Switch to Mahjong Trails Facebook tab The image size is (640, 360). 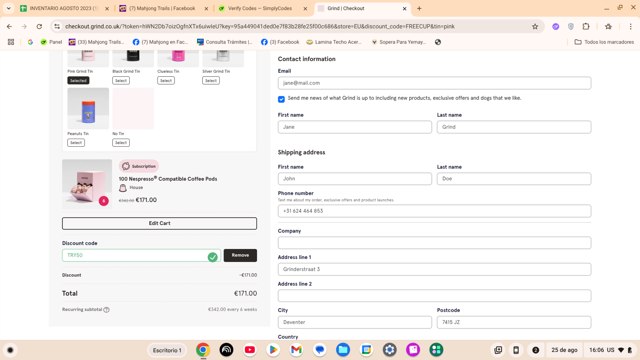[163, 8]
